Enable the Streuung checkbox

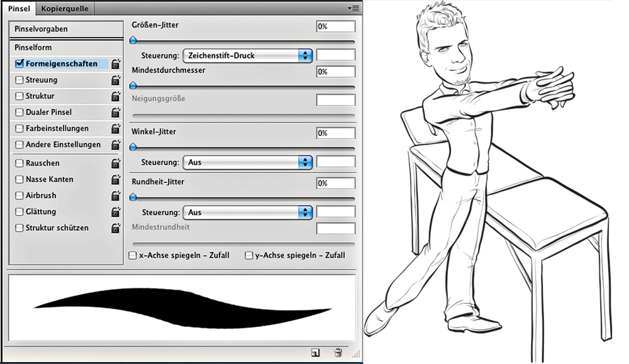19,80
